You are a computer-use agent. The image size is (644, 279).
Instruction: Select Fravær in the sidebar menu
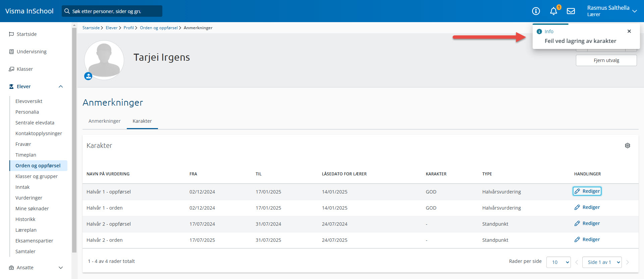tap(23, 144)
